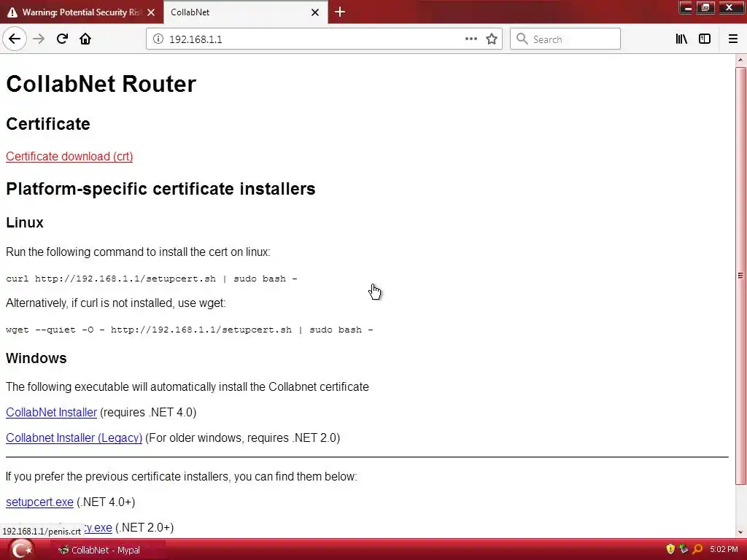Screen dimensions: 747x560
Task: Click the forward navigation arrow
Action: (39, 39)
